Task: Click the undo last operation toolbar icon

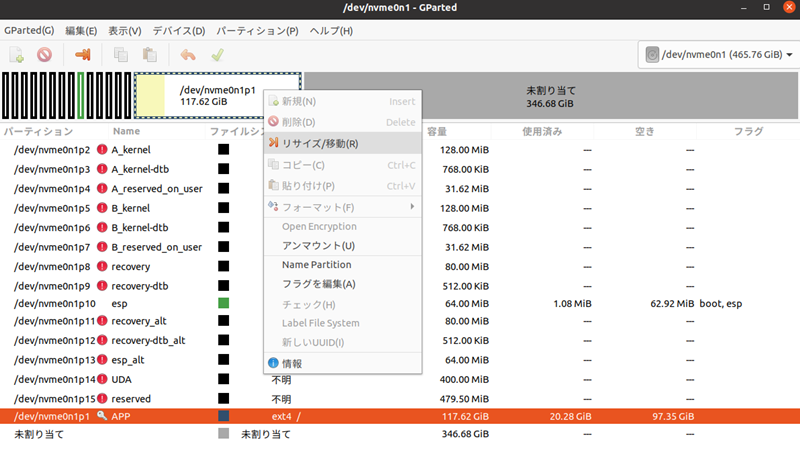Action: (x=188, y=55)
